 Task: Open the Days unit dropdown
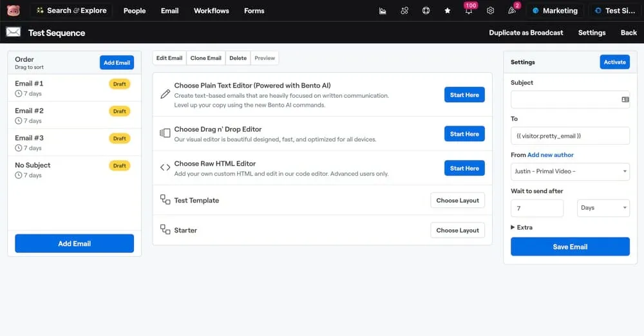pos(603,208)
